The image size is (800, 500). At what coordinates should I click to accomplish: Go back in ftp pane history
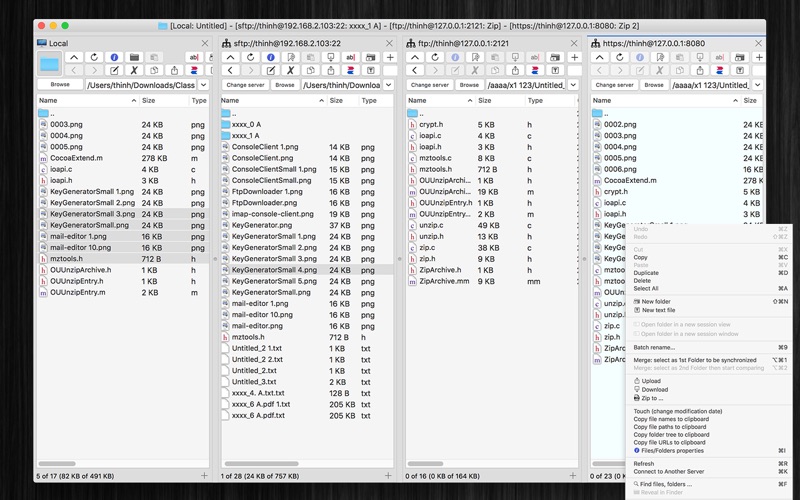click(x=415, y=70)
